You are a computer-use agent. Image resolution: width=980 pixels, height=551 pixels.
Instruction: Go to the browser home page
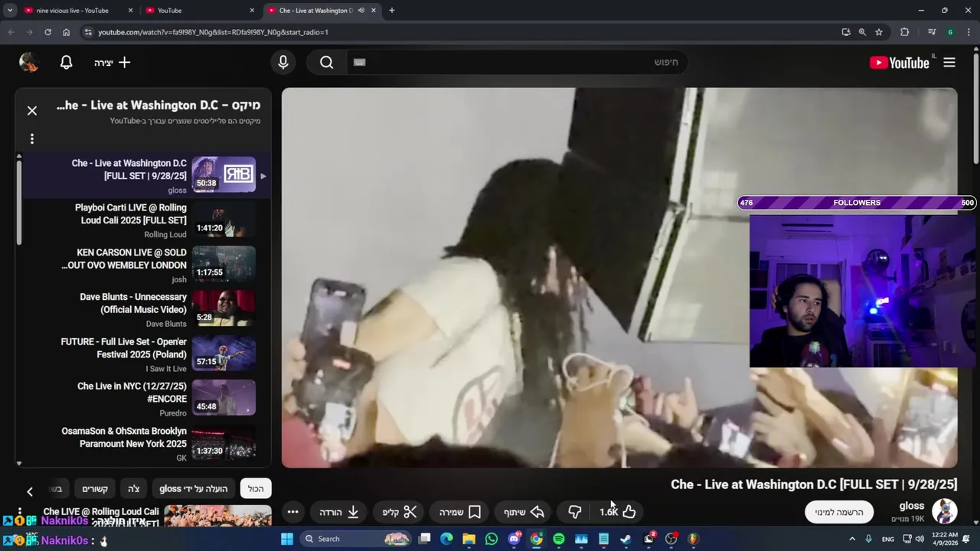[66, 32]
